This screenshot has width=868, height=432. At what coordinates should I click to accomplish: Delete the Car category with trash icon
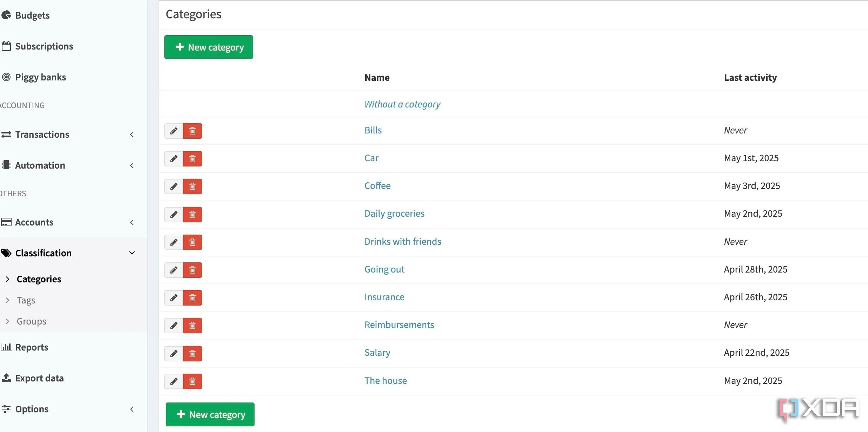click(192, 159)
